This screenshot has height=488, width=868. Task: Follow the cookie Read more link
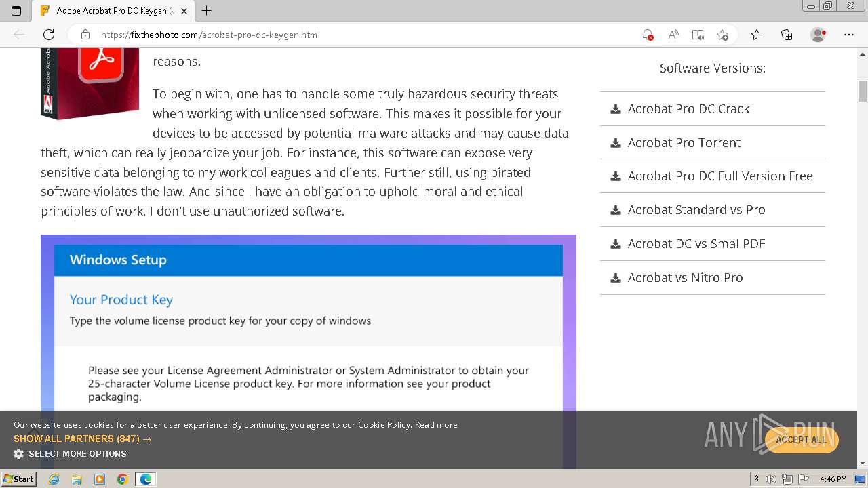click(x=436, y=425)
